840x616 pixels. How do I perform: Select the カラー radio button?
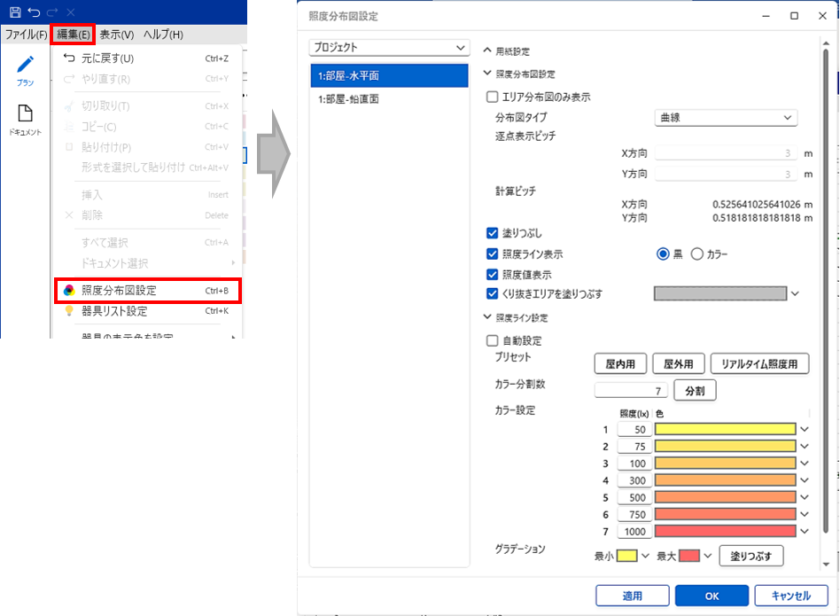[x=696, y=254]
